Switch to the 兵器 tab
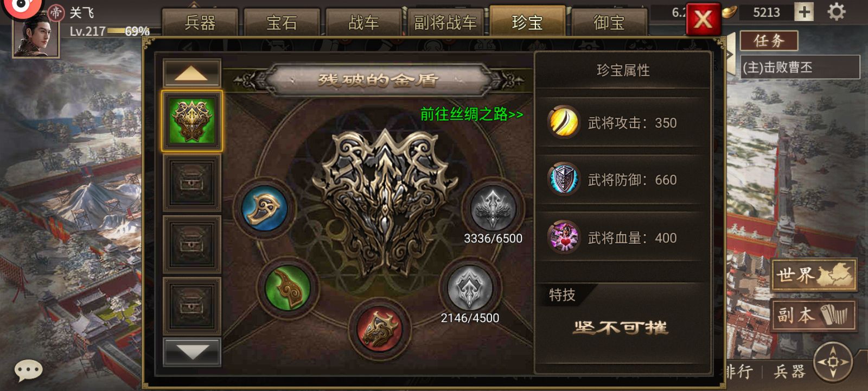The height and width of the screenshot is (391, 868). pyautogui.click(x=200, y=23)
